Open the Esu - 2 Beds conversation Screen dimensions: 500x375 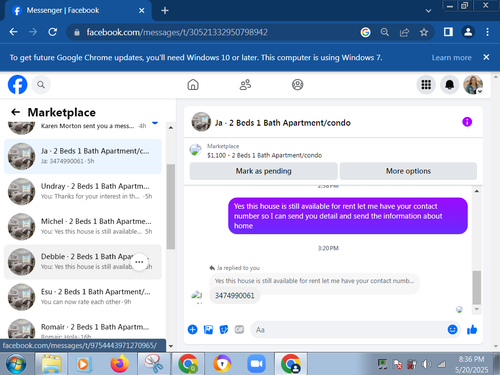tap(83, 297)
